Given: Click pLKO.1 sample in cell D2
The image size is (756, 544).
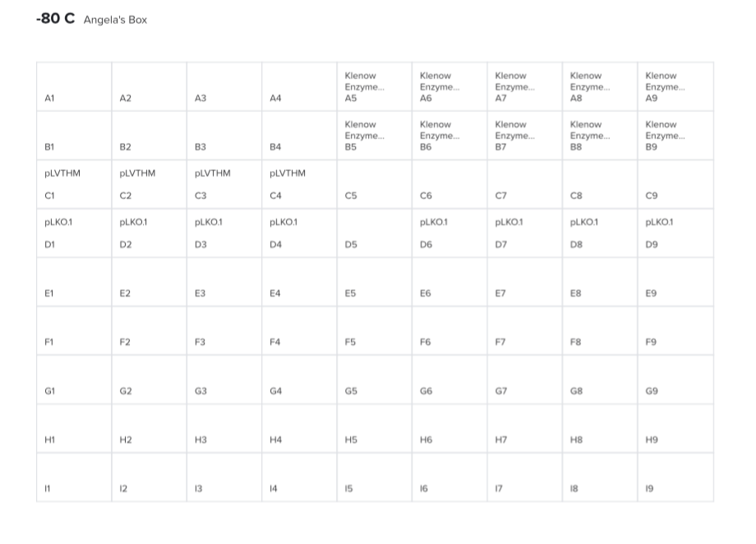Looking at the screenshot, I should click(149, 233).
